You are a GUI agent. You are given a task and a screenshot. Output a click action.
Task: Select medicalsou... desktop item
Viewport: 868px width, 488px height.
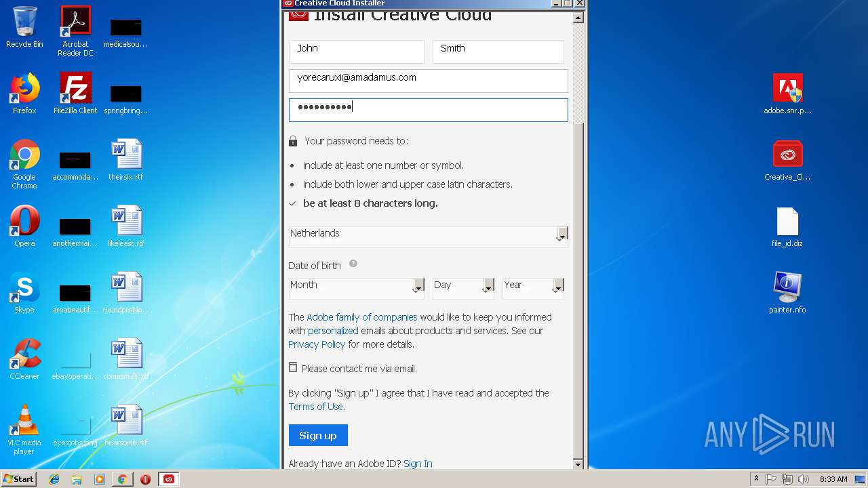(x=126, y=32)
